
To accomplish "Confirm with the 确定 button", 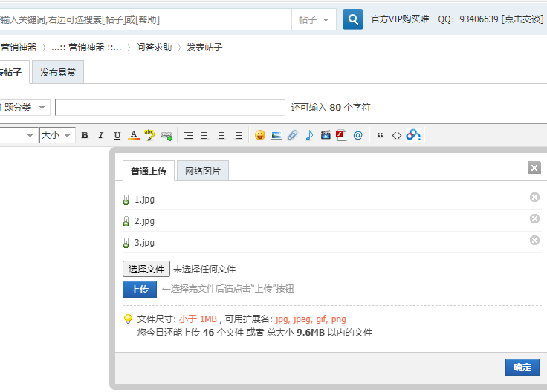I will pyautogui.click(x=522, y=367).
